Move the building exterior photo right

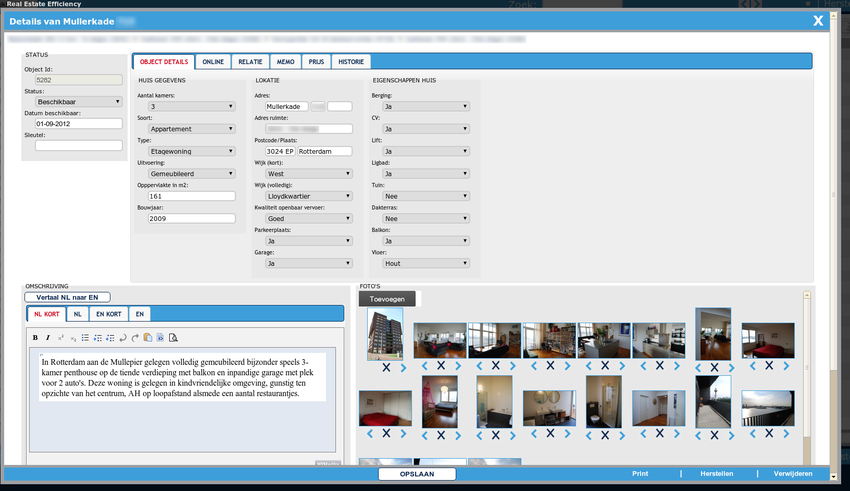(x=403, y=367)
